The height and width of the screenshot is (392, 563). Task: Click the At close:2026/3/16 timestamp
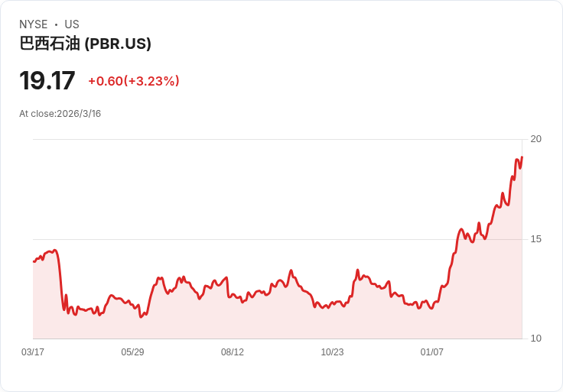pos(60,114)
